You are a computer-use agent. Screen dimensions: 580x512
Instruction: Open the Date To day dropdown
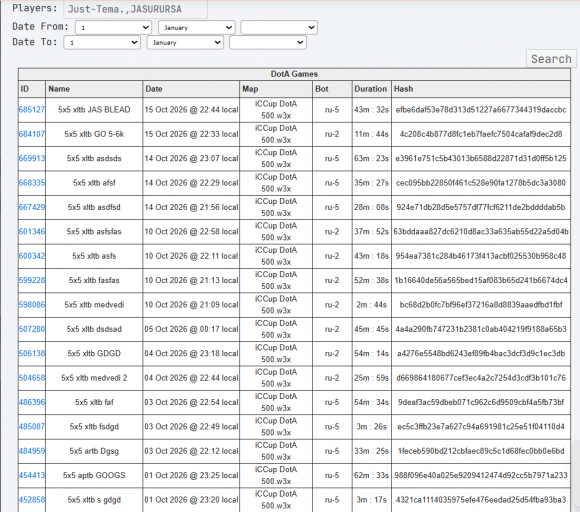[102, 43]
